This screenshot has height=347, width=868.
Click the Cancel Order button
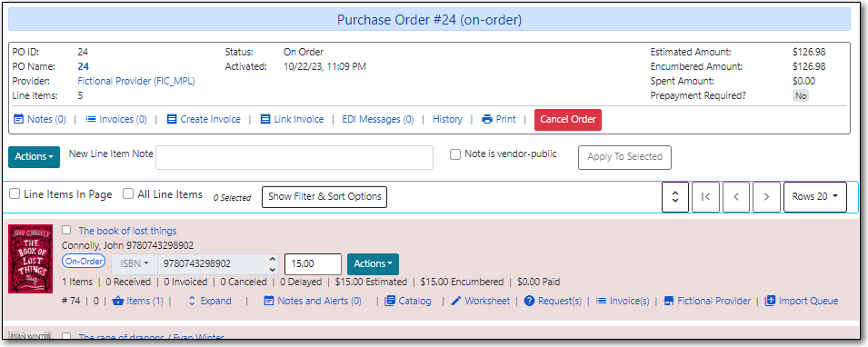568,120
